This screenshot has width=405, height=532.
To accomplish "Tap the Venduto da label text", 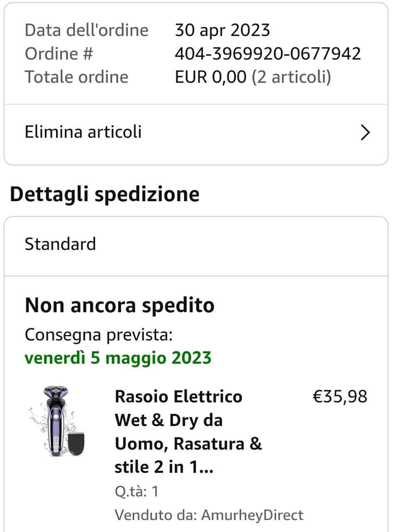I will pos(156,515).
